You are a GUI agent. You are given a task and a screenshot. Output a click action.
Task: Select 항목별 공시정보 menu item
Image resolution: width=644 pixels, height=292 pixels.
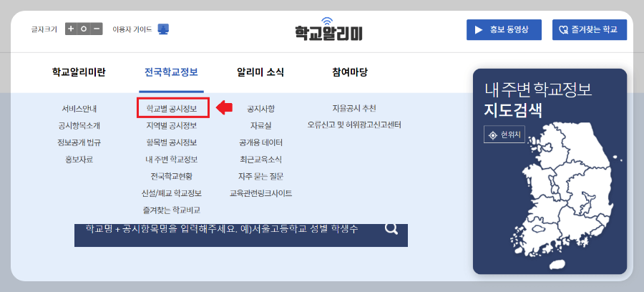(172, 142)
